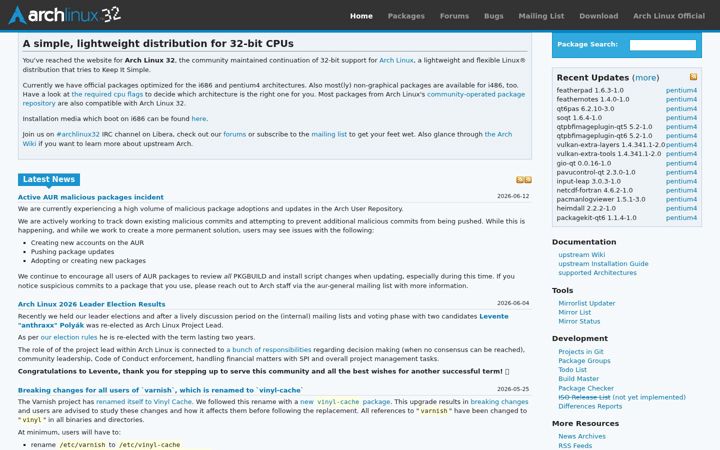Screen dimensions: 720x450
Task: Open 'a bunch of responsibilities' link
Action: 269,349
